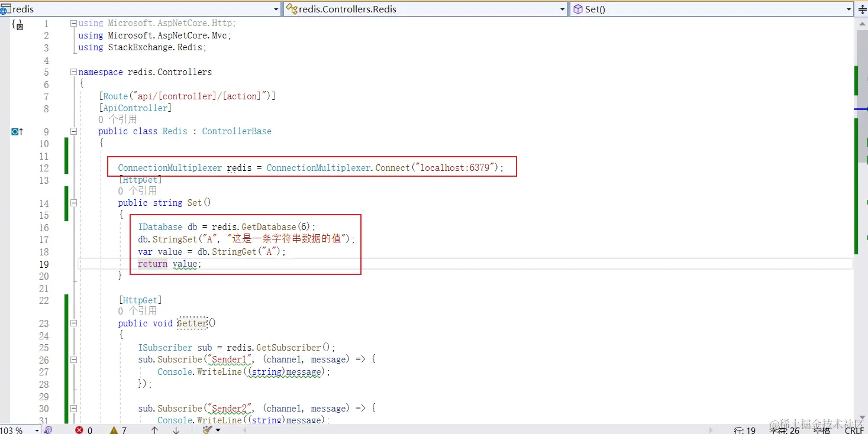Image resolution: width=868 pixels, height=434 pixels.
Task: Collapse the using directives block at line 1
Action: click(73, 23)
